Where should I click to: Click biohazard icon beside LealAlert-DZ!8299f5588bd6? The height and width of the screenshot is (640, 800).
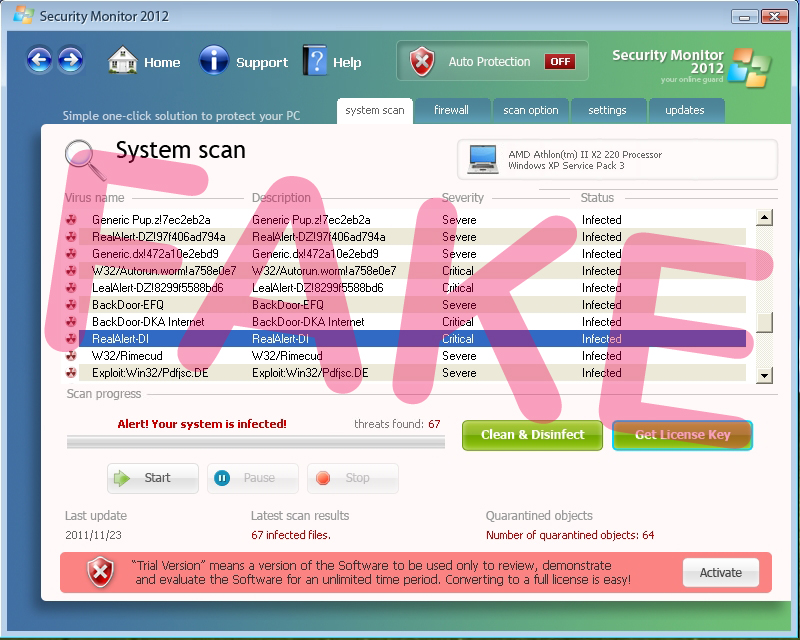(71, 288)
